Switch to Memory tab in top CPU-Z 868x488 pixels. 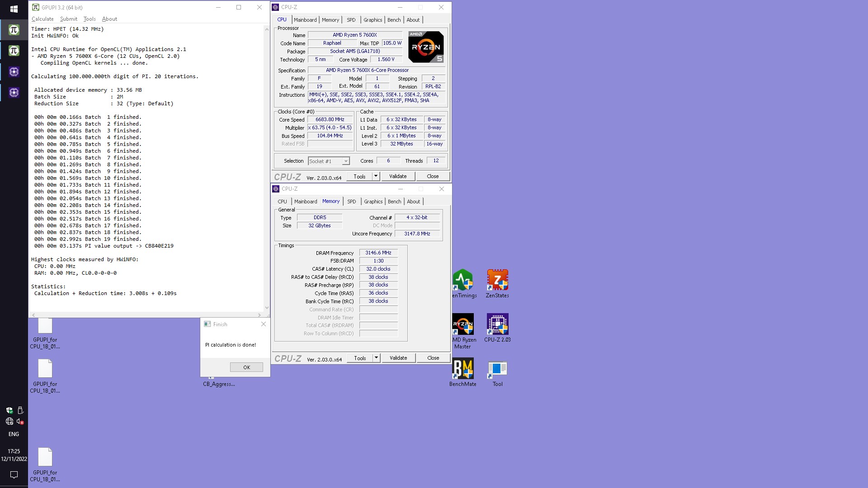tap(330, 20)
